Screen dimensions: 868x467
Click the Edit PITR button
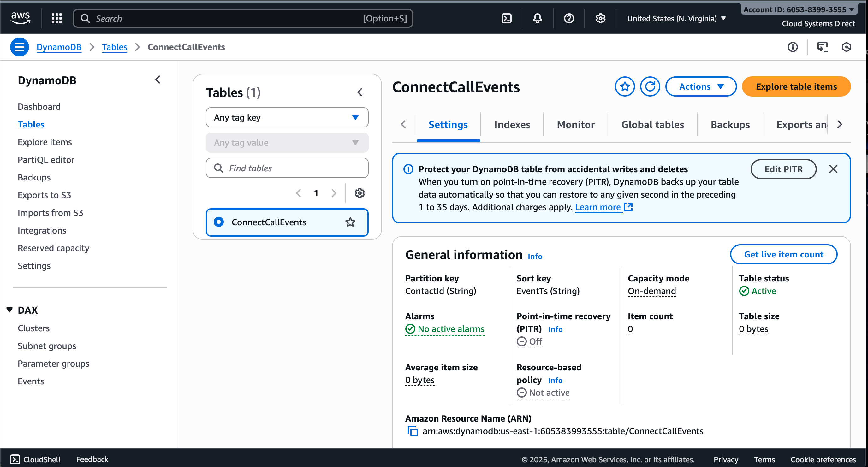783,169
